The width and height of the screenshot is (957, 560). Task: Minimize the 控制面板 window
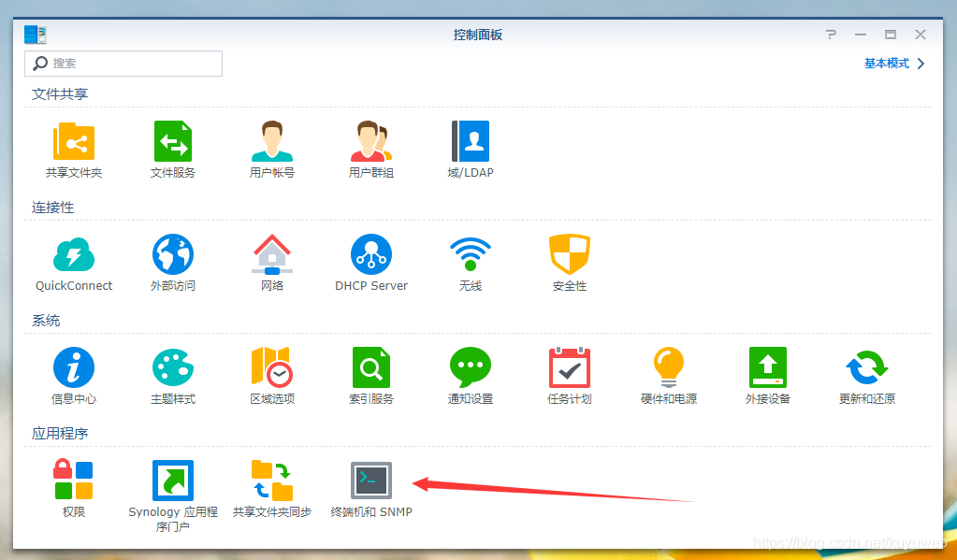coord(861,35)
